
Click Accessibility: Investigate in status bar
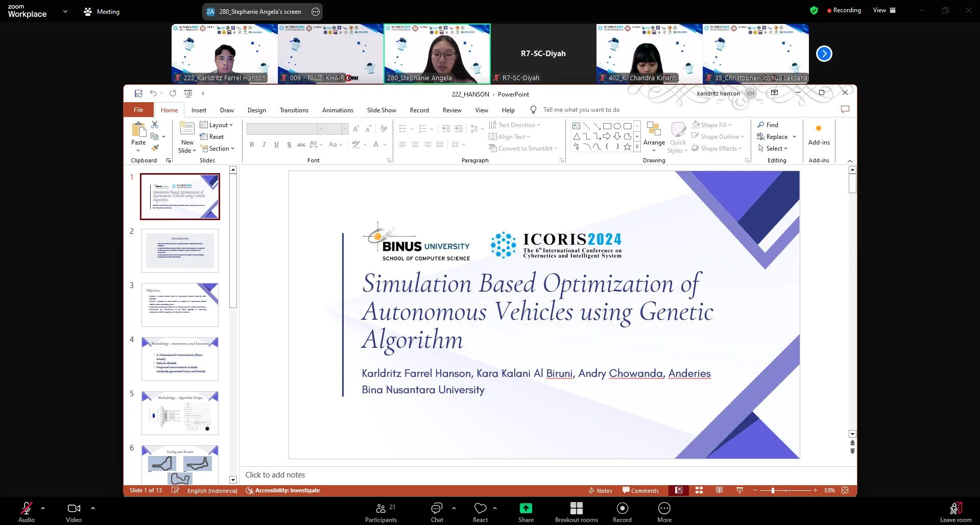coord(283,491)
